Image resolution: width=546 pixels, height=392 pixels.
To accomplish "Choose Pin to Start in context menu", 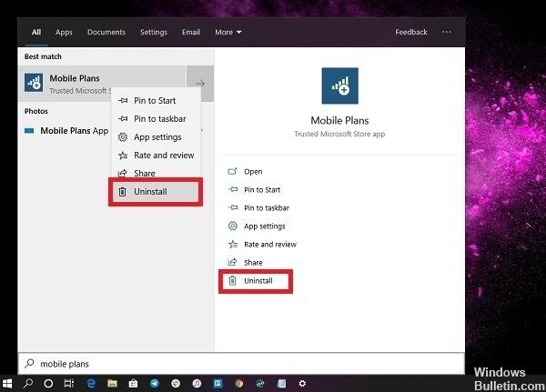I will 156,101.
